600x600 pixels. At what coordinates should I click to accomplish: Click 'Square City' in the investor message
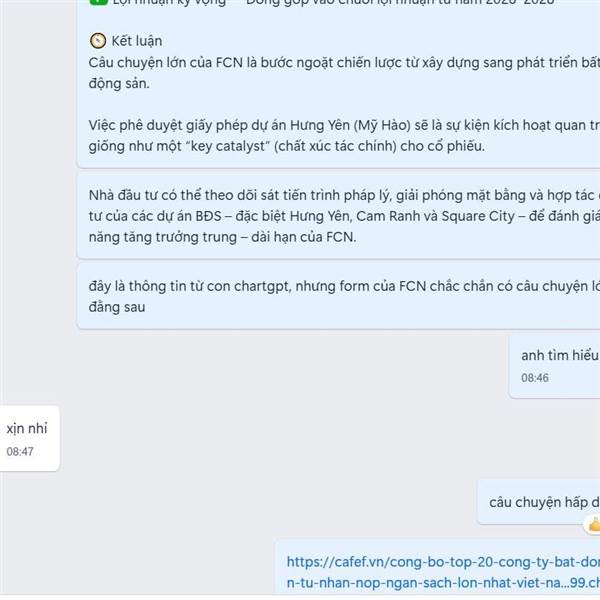coord(478,216)
